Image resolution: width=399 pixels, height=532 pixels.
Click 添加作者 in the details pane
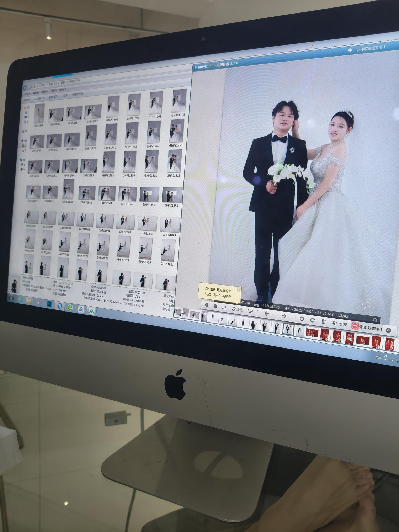tap(102, 288)
